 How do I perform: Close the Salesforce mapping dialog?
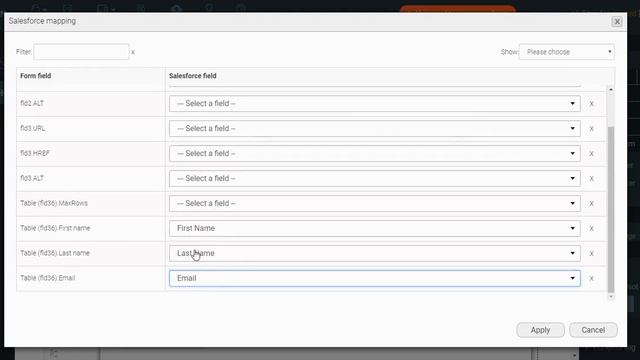click(617, 22)
